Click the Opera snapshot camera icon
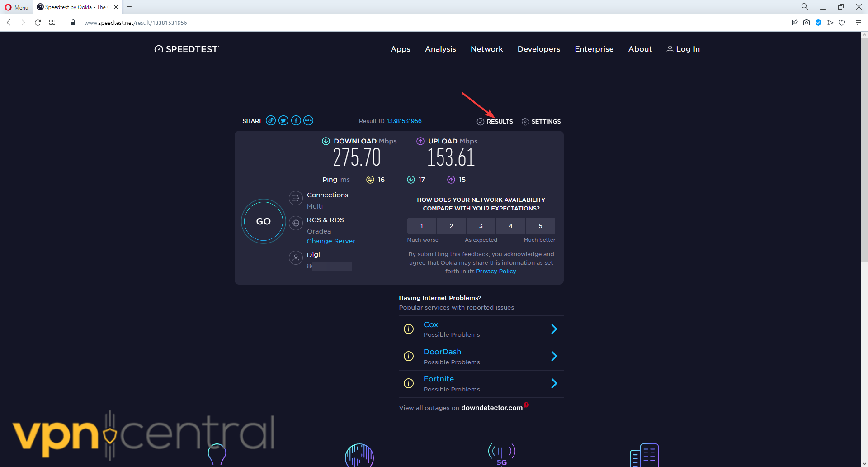This screenshot has height=467, width=868. pyautogui.click(x=807, y=23)
